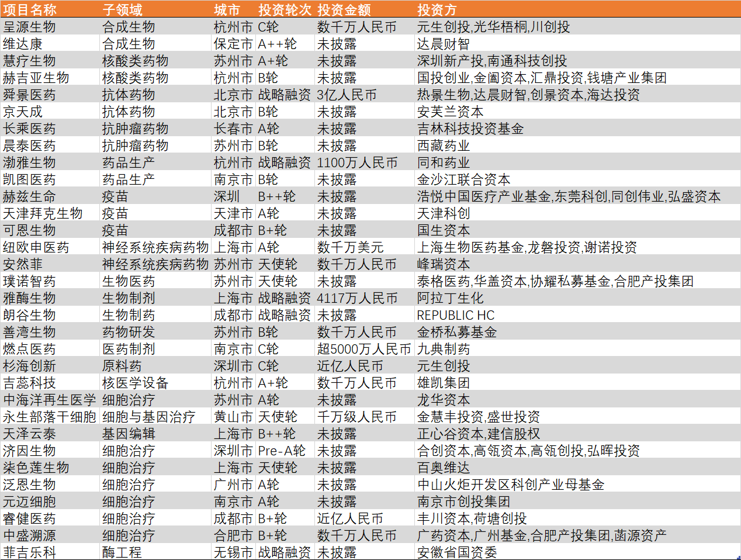Select the 千万级人民币 amount cell

click(357, 417)
